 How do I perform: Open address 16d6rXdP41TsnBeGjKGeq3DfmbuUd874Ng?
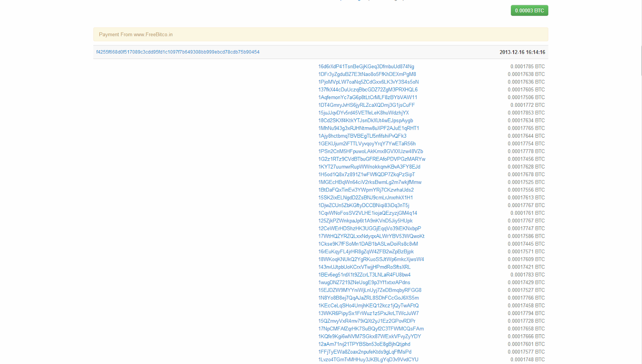point(366,67)
